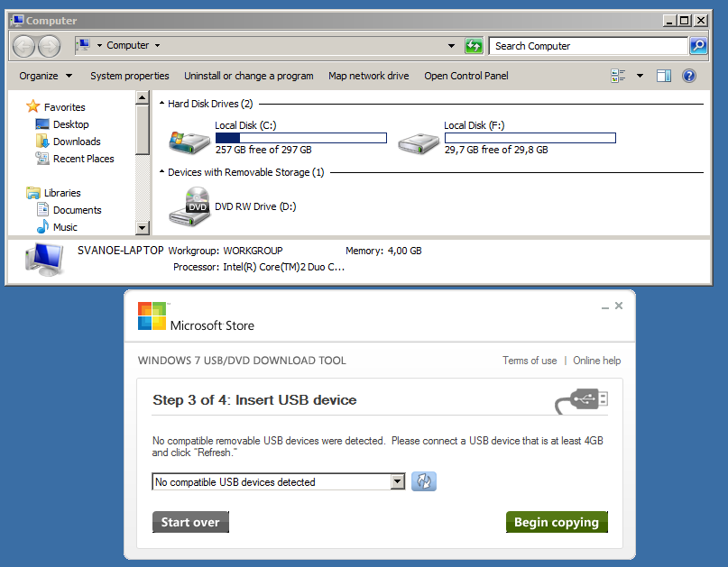The height and width of the screenshot is (567, 728).
Task: Click the magnifier search icon in Computer window
Action: tap(698, 45)
